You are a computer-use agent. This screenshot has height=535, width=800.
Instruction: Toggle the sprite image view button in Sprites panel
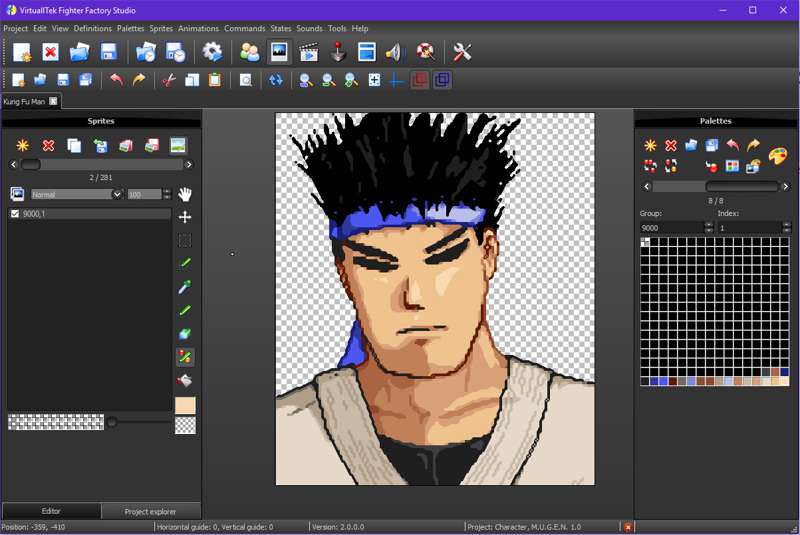(178, 146)
